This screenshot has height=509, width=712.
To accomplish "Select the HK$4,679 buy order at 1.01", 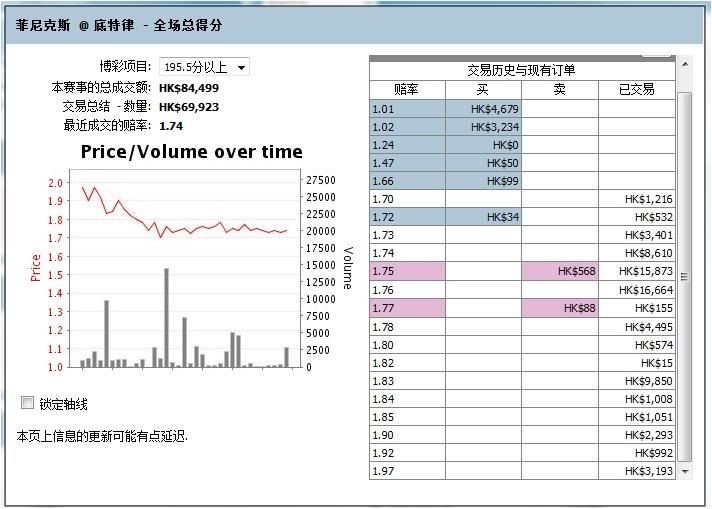I will coord(483,109).
